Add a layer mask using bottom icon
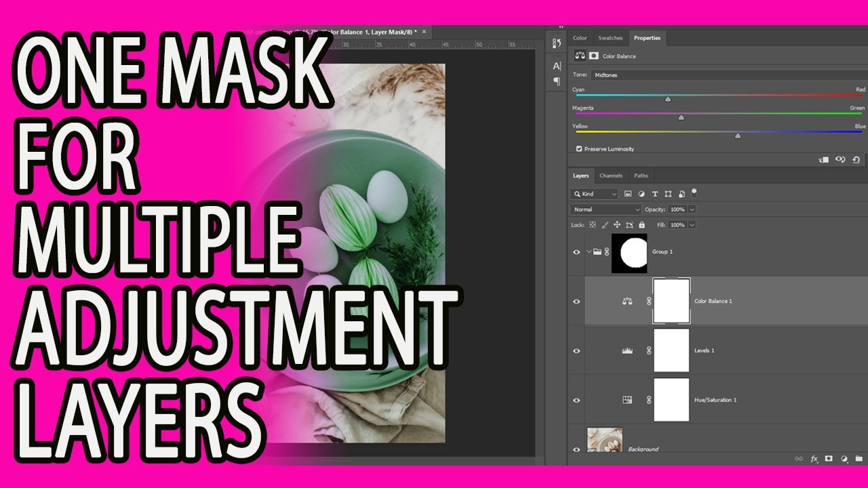This screenshot has height=488, width=868. (x=829, y=459)
